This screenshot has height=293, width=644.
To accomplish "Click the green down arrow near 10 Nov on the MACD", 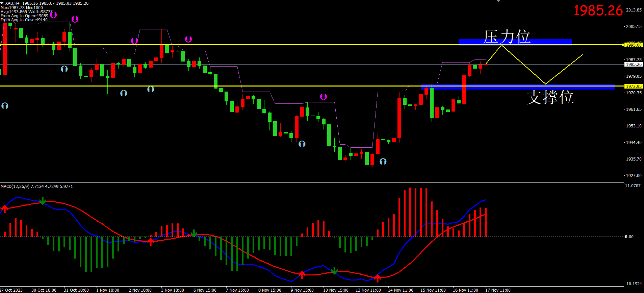I will (x=334, y=271).
